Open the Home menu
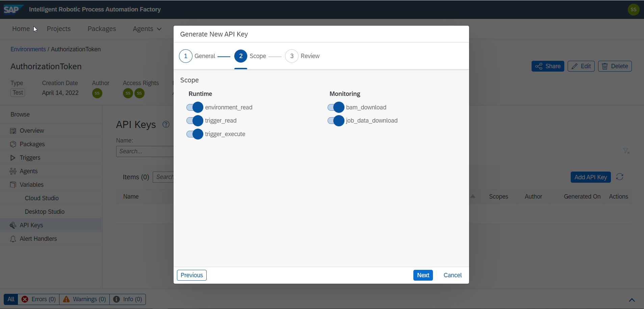644x309 pixels. click(21, 29)
